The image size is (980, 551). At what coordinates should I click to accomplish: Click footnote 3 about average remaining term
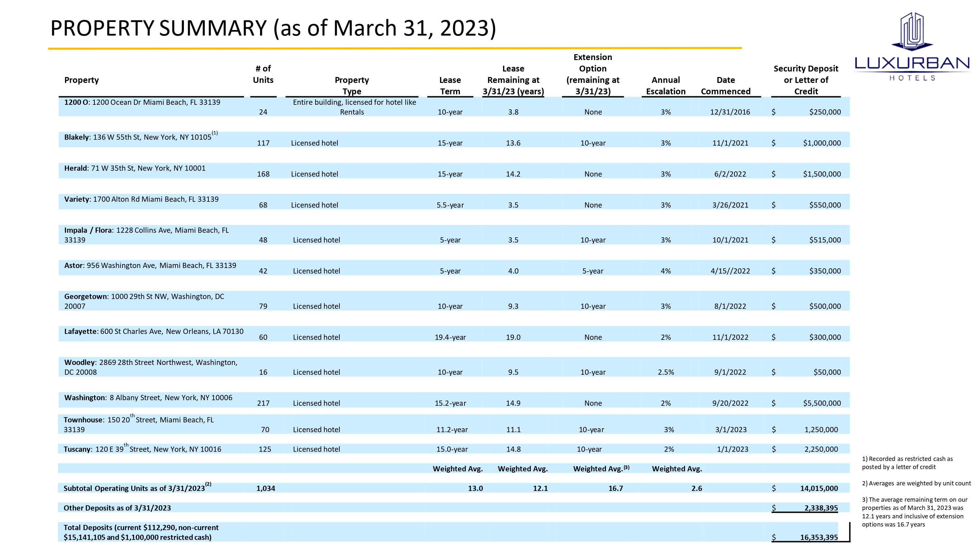(x=913, y=512)
